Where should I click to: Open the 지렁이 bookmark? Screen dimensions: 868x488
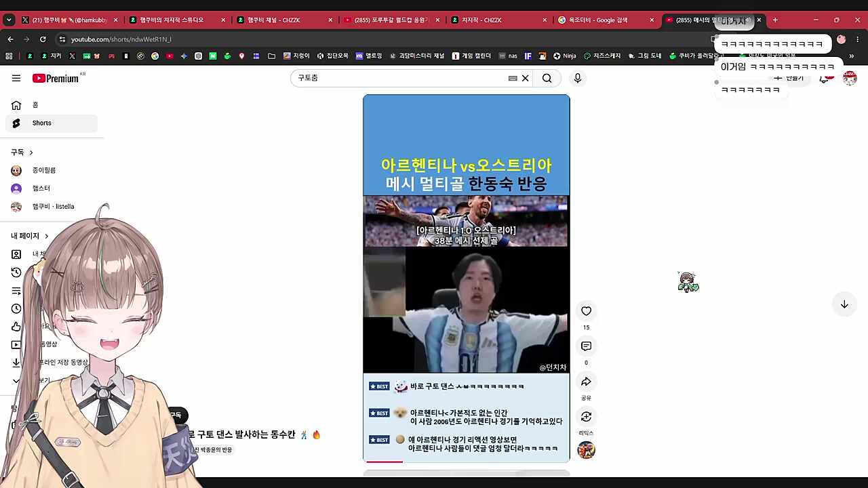pos(296,56)
